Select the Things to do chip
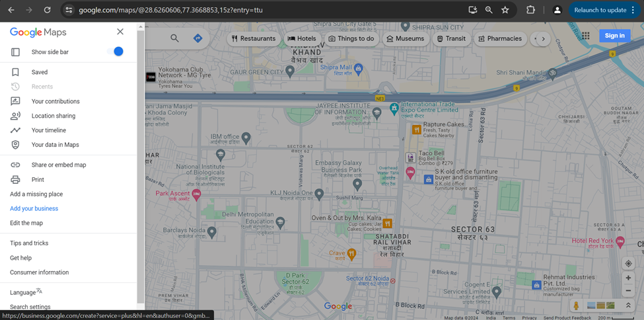The height and width of the screenshot is (320, 644). tap(351, 38)
